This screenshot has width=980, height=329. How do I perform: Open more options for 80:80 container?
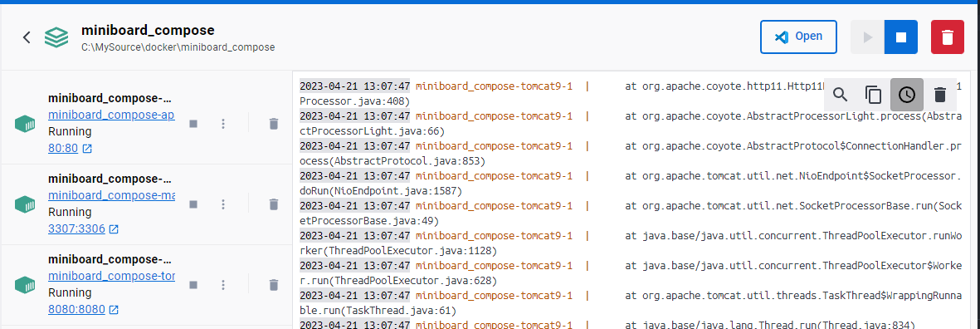[x=223, y=123]
